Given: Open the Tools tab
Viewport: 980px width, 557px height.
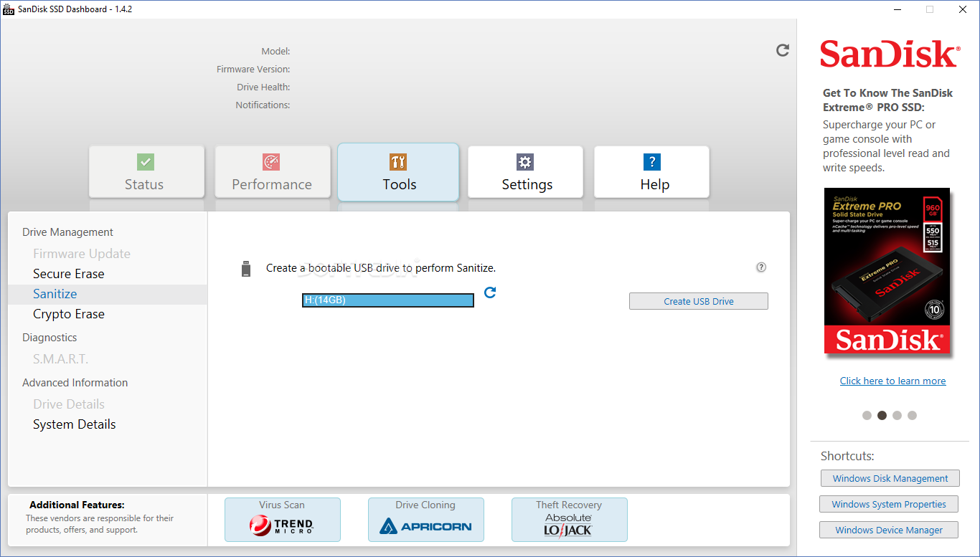Looking at the screenshot, I should coord(398,172).
